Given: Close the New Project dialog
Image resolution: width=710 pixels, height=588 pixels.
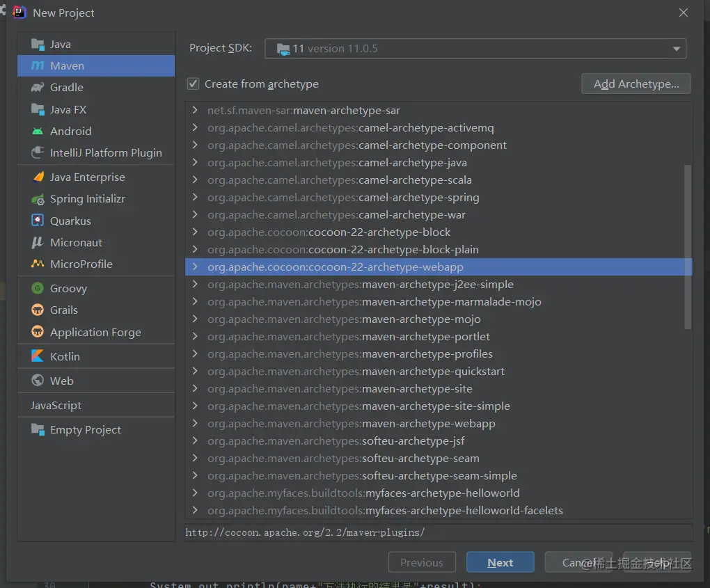Looking at the screenshot, I should [x=684, y=13].
